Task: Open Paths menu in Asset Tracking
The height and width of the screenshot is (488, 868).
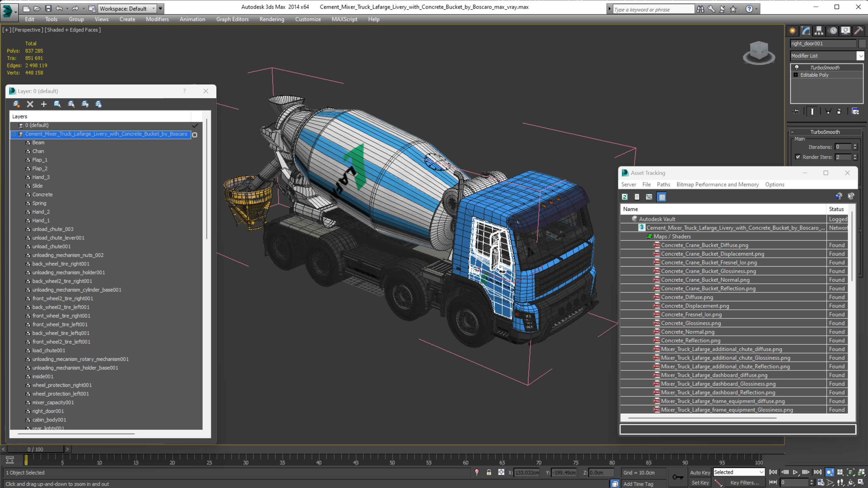Action: [x=663, y=184]
